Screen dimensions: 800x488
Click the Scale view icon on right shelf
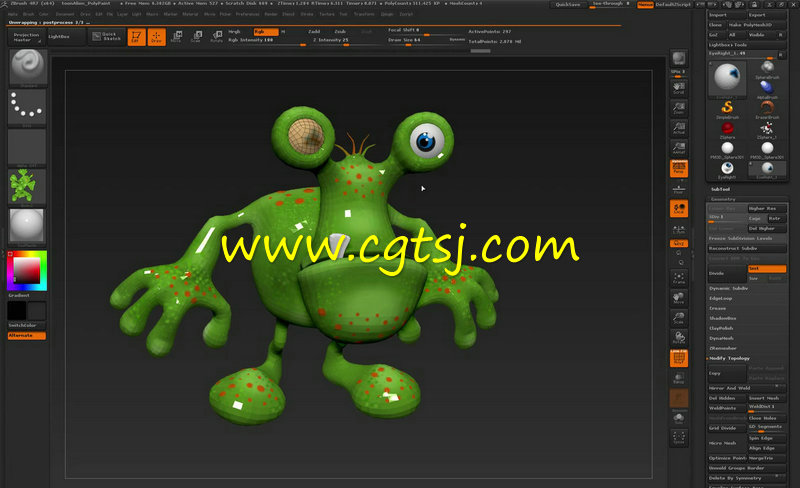coord(679,318)
